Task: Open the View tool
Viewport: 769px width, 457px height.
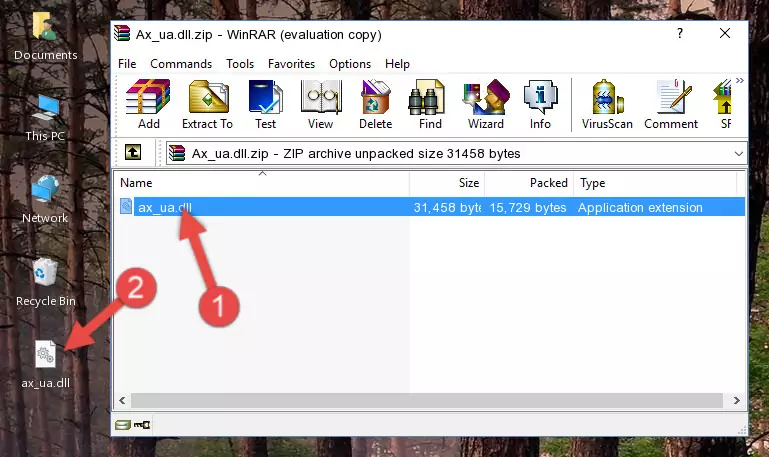Action: [x=320, y=104]
